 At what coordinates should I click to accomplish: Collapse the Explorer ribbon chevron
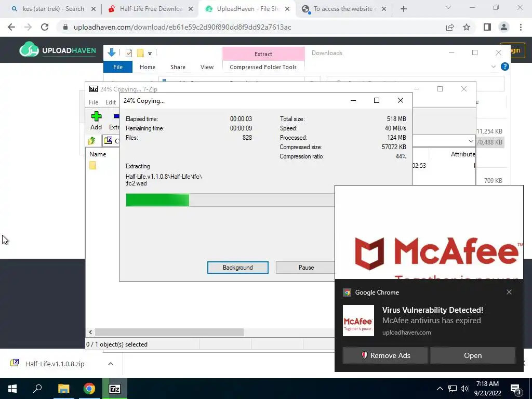494,67
